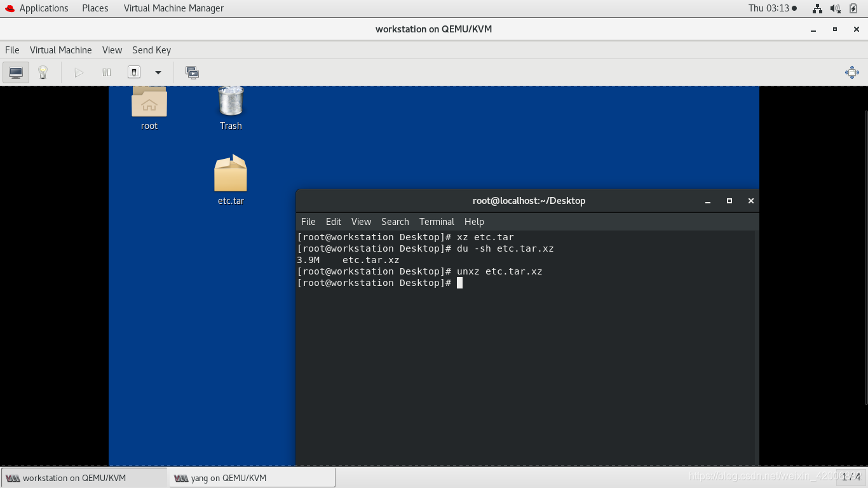Close the root@localhost terminal window
Viewport: 868px width, 488px height.
point(750,201)
